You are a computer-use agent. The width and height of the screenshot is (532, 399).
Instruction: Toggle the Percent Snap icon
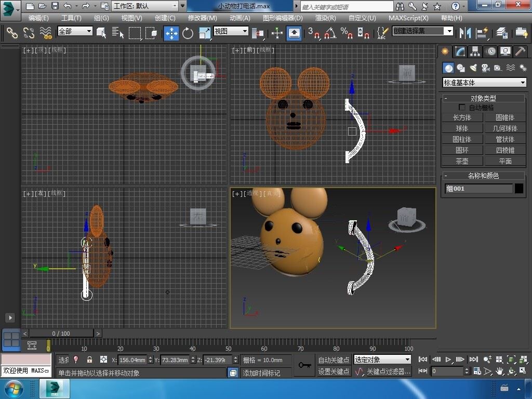pos(347,33)
